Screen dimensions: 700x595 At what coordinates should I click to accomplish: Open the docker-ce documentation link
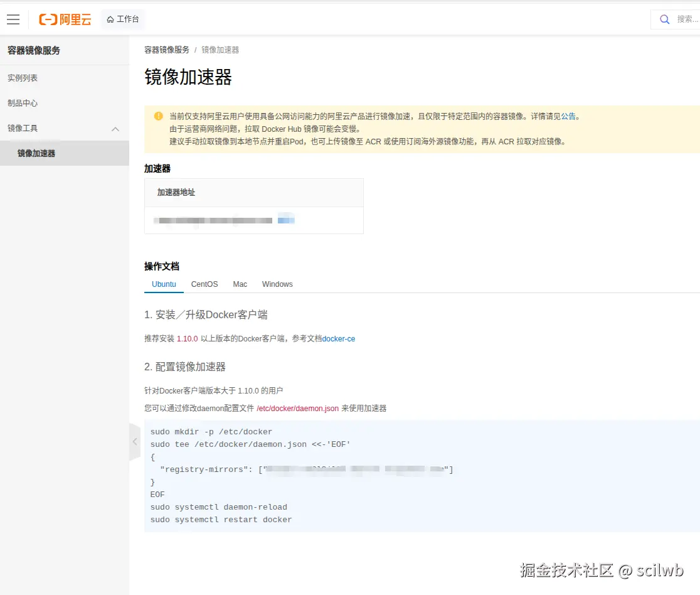click(338, 338)
